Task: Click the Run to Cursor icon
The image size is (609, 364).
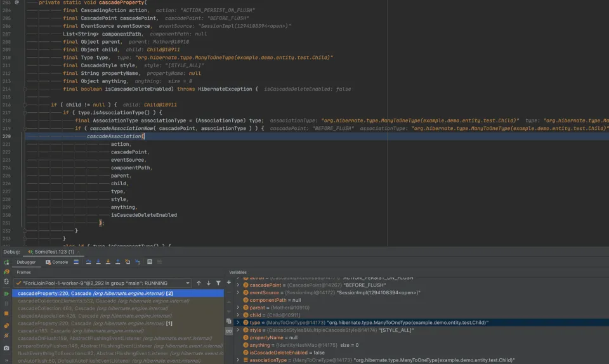Action: point(138,262)
